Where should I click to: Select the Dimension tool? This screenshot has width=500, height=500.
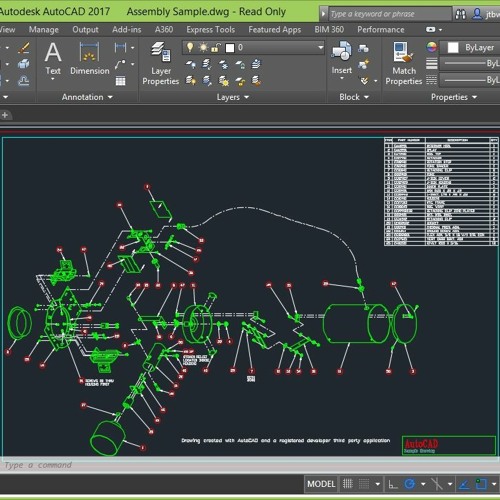click(x=89, y=58)
